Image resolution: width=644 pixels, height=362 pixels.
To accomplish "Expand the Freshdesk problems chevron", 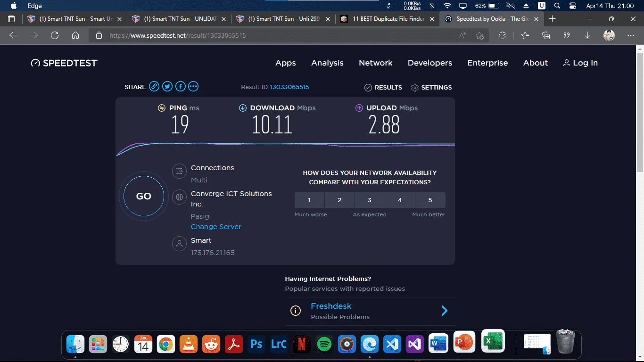I will coord(444,311).
